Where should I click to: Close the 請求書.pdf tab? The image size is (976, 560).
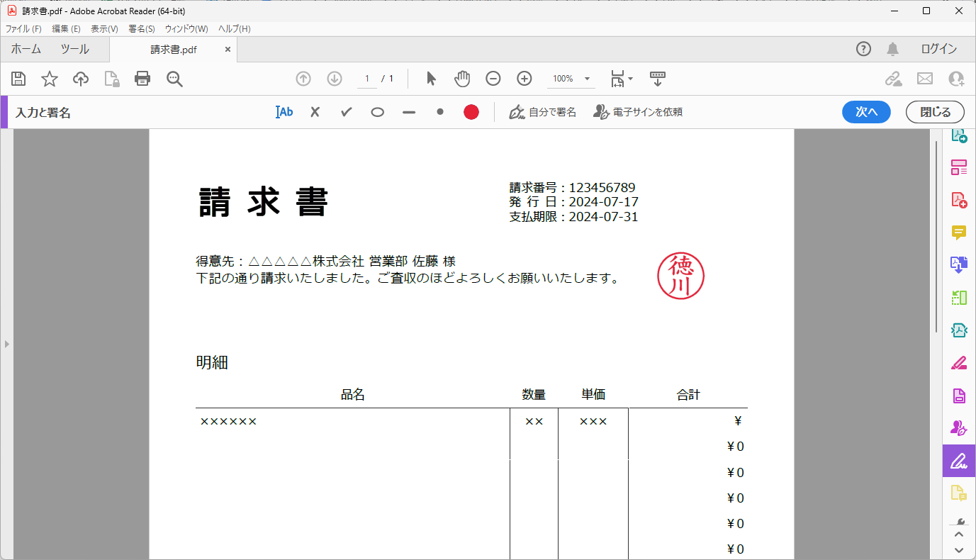click(x=228, y=50)
